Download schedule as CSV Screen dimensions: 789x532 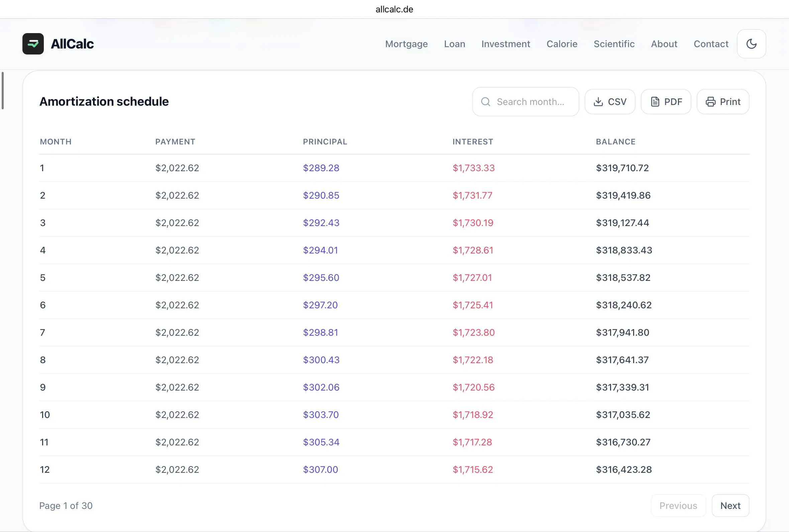[610, 102]
